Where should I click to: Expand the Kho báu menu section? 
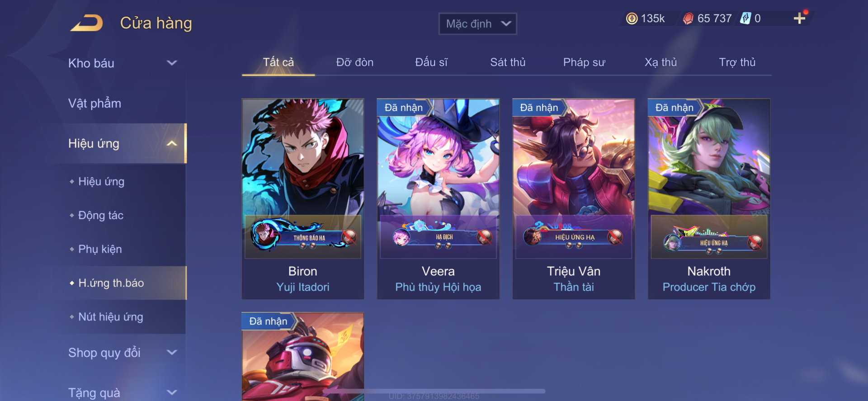pos(122,63)
